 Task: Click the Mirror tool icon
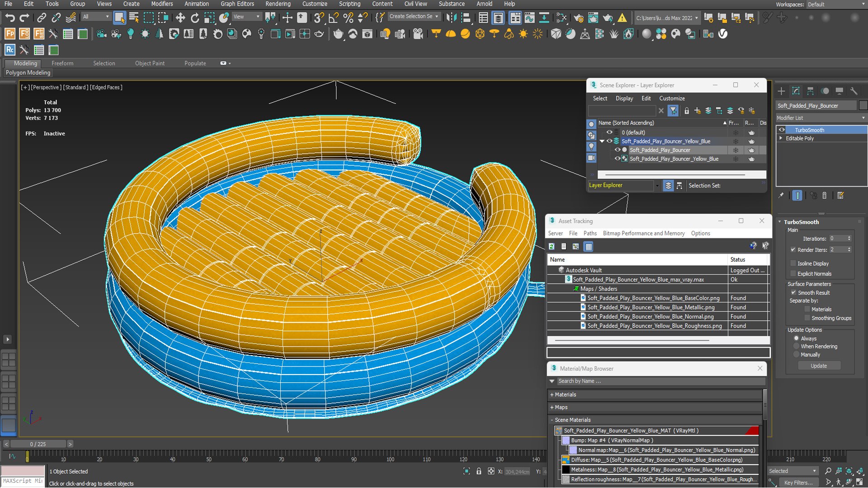(451, 18)
